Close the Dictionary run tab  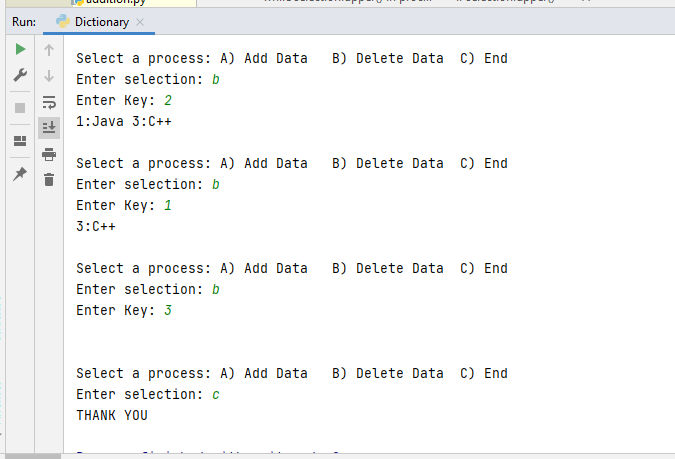coord(140,22)
